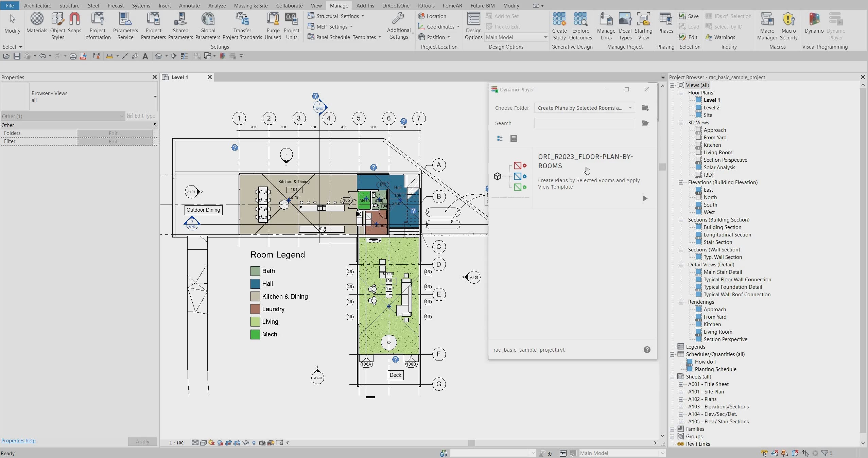The width and height of the screenshot is (868, 458).
Task: Expand the Sheets (all) tree node
Action: 673,376
